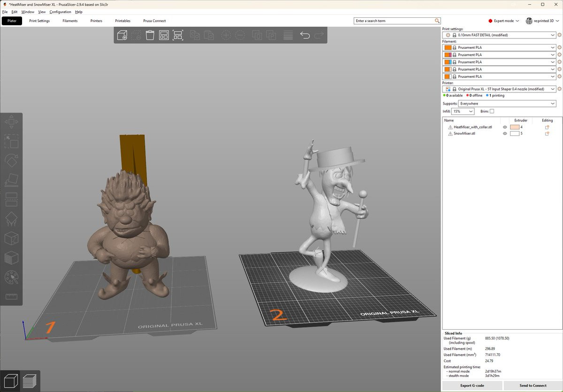563x392 pixels.
Task: Open the Supports Everywhere dropdown
Action: click(507, 104)
